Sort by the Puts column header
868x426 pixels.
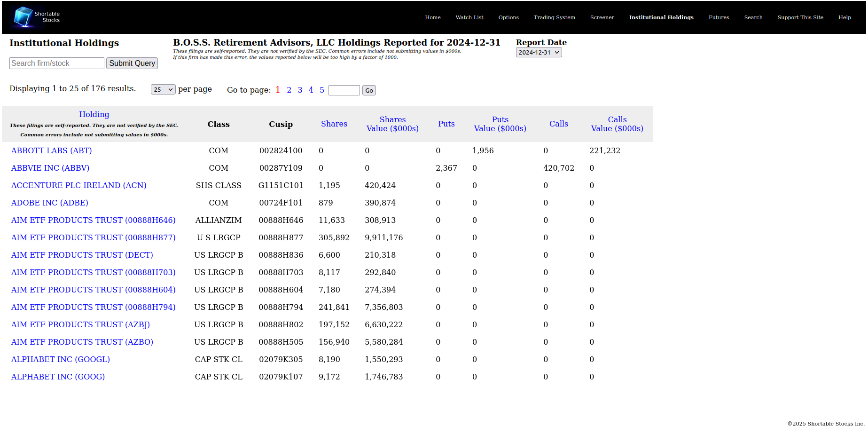(x=446, y=124)
